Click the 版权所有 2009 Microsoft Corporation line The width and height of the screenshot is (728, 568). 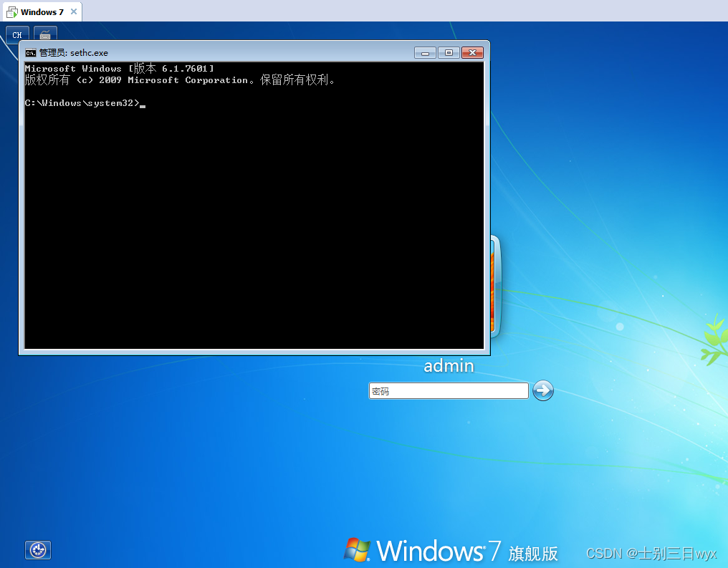[x=180, y=80]
